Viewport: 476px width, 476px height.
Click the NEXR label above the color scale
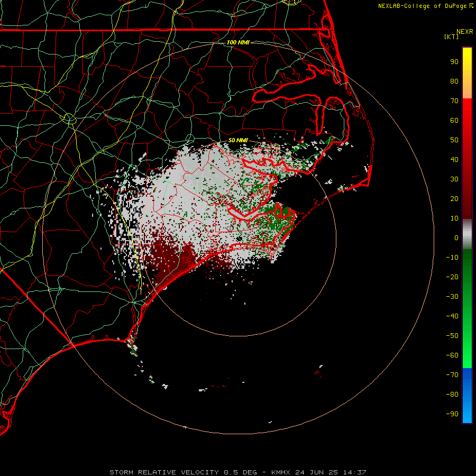point(465,32)
